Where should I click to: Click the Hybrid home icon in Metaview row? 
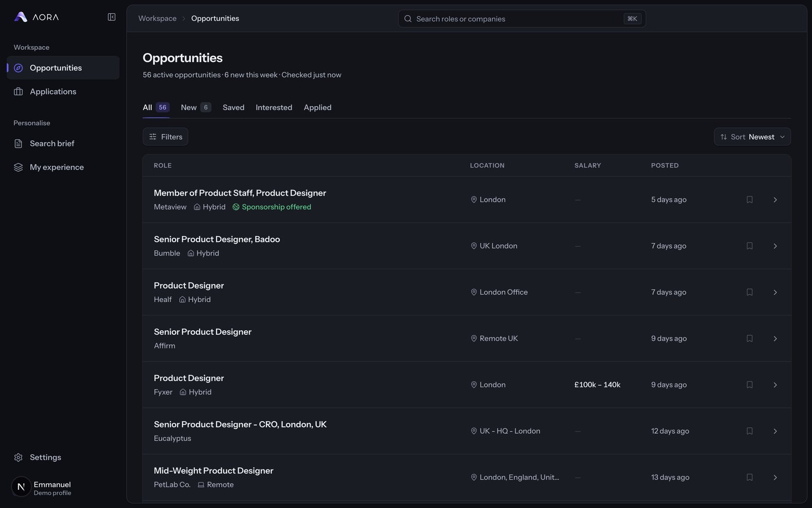pos(197,207)
